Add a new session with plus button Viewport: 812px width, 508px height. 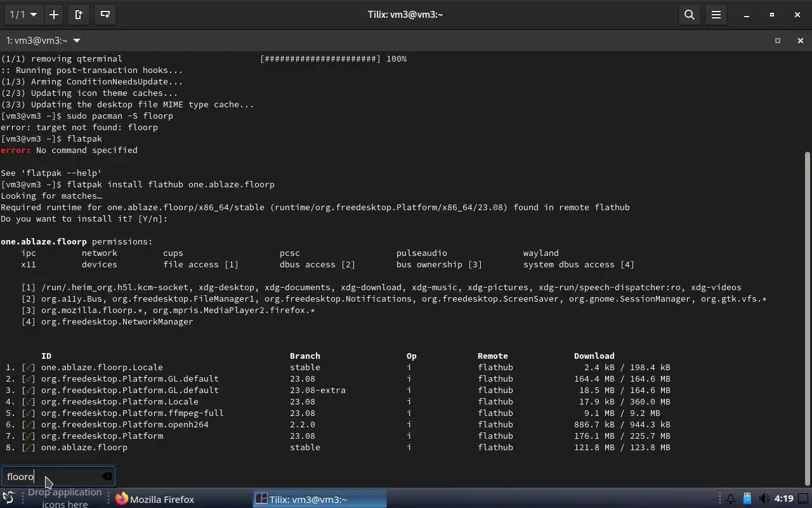coord(54,15)
